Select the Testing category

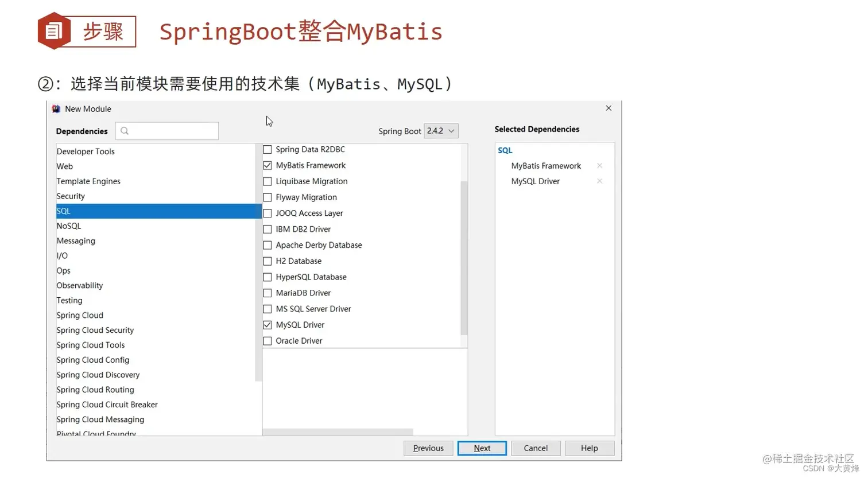tap(155, 301)
